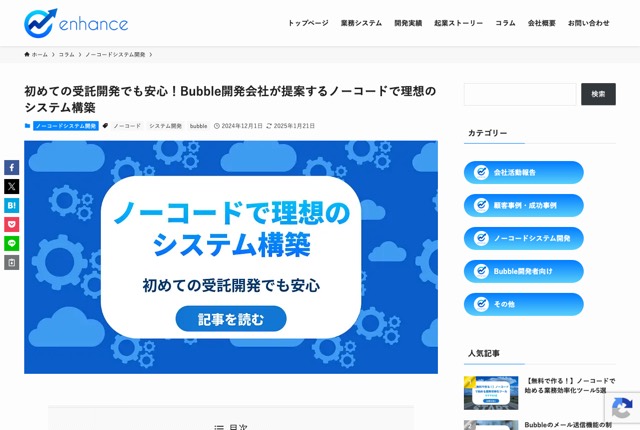Open Bubbleのメール送信機能 popular article link

click(568, 425)
